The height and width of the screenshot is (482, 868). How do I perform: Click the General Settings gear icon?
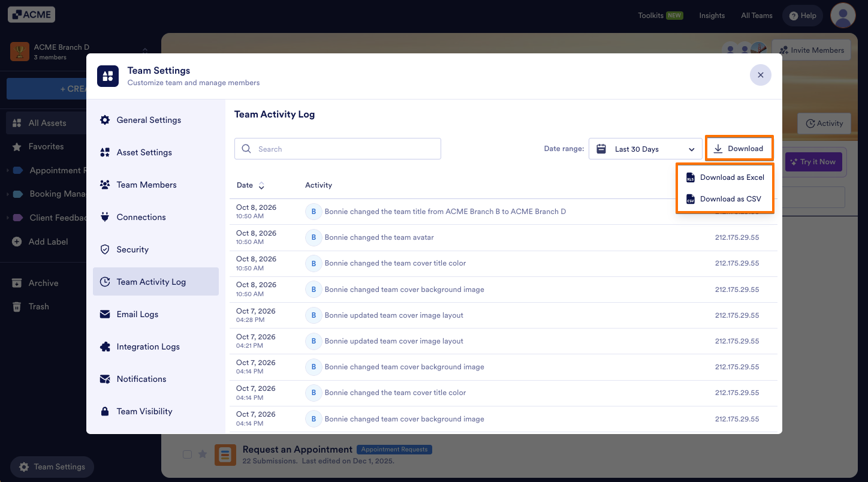105,120
